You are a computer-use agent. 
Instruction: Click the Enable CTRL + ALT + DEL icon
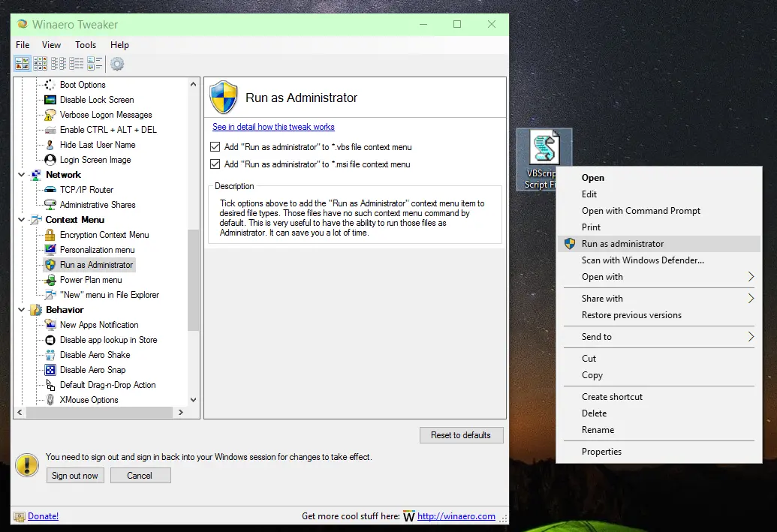click(50, 130)
